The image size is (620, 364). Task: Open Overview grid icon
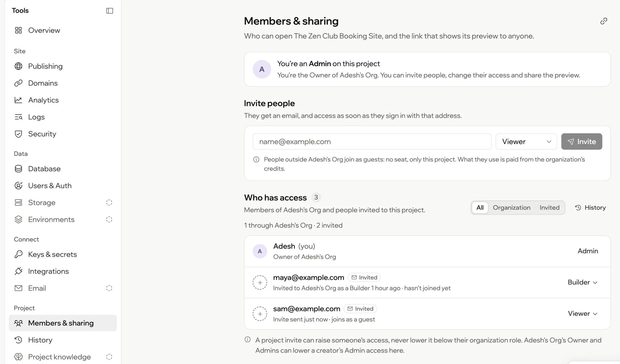click(18, 30)
